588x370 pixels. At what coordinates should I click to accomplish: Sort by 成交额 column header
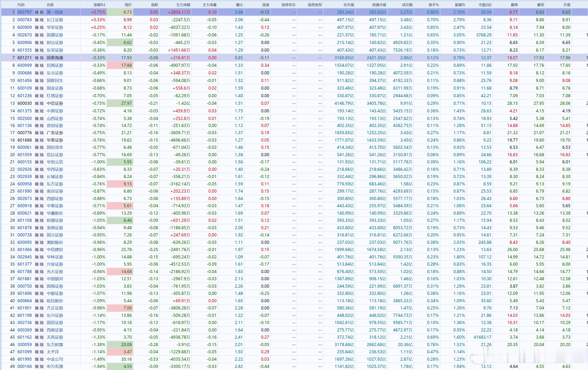(407, 5)
